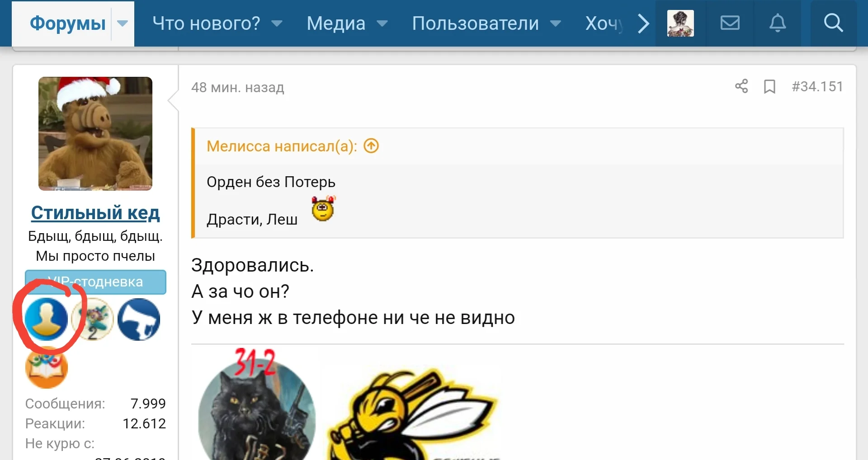Expand the Пользователи dropdown arrow
868x460 pixels.
pyautogui.click(x=556, y=23)
